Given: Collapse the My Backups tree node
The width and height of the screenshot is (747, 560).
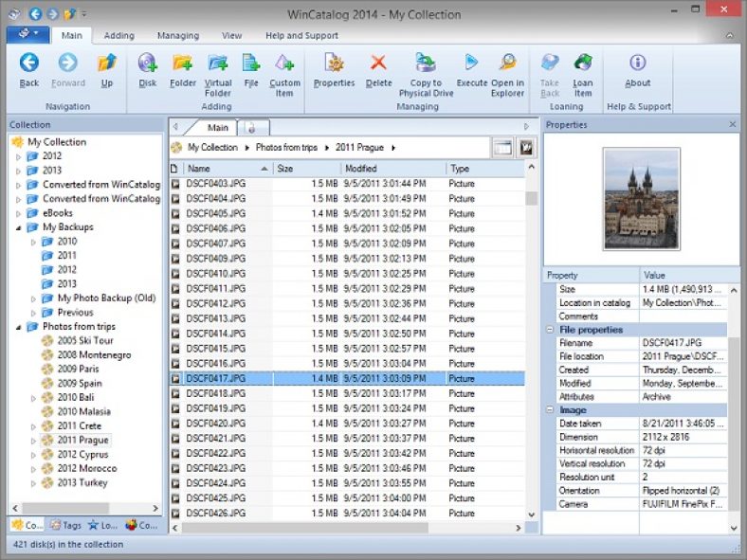Looking at the screenshot, I should click(x=19, y=227).
